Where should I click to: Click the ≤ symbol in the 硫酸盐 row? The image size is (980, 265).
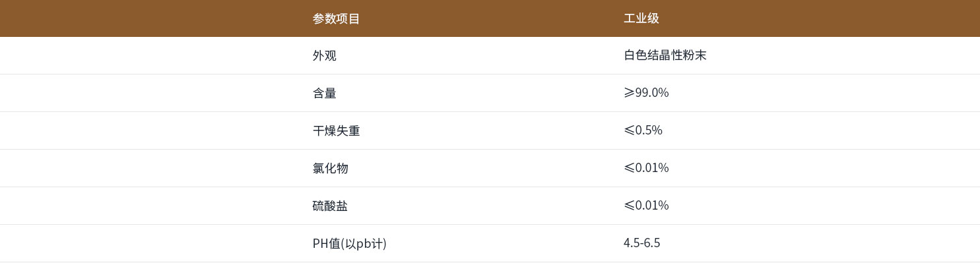point(629,206)
